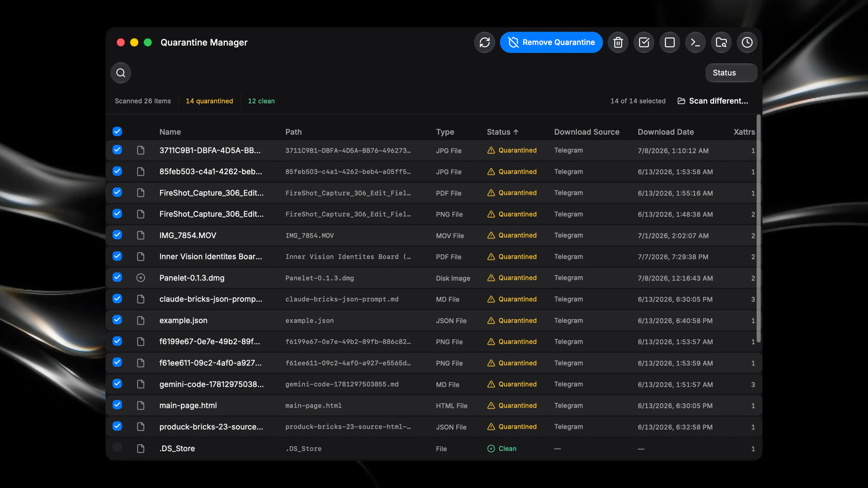Uncheck the main-page.html checkbox
Image resolution: width=868 pixels, height=488 pixels.
tap(117, 405)
